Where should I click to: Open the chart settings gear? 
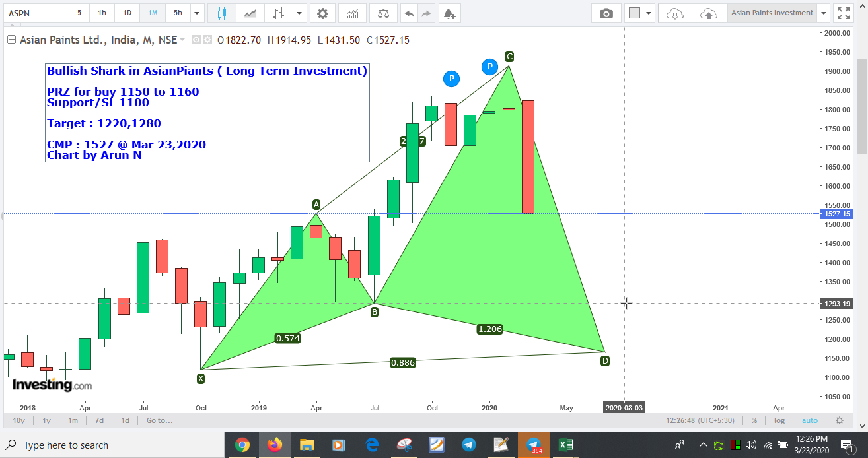coord(322,13)
